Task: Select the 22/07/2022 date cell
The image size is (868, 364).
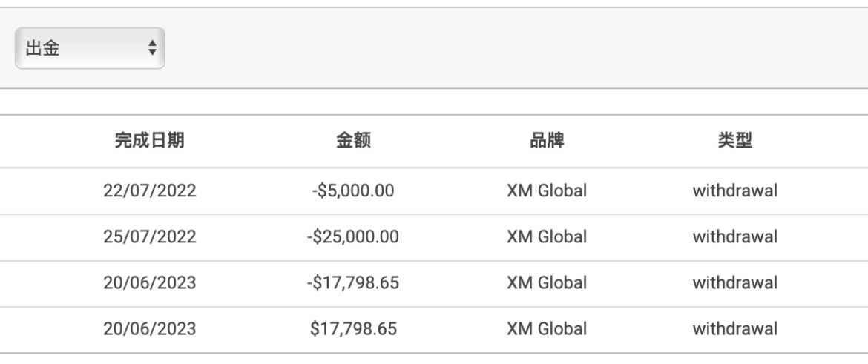Action: point(149,191)
